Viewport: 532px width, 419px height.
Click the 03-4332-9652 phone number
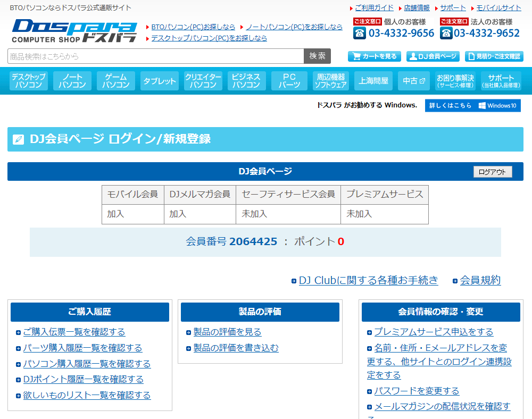487,33
